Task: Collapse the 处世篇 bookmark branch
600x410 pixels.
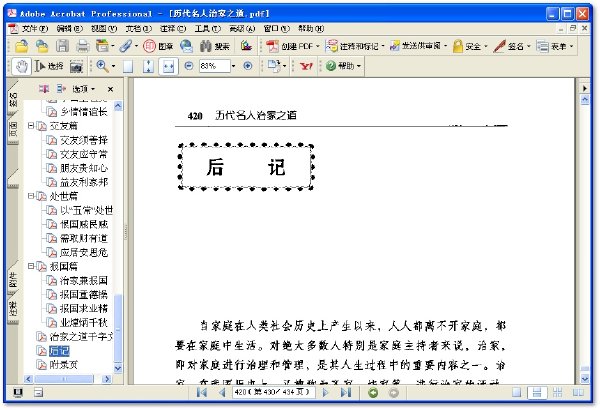Action: coord(31,196)
